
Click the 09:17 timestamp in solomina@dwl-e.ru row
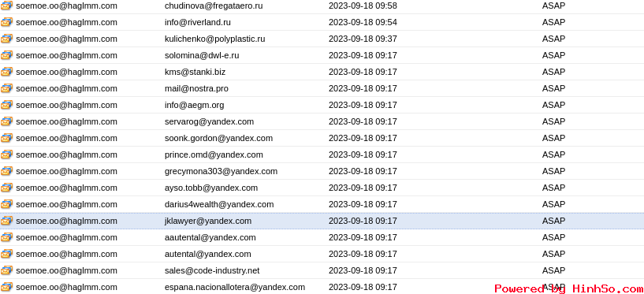[x=363, y=55]
